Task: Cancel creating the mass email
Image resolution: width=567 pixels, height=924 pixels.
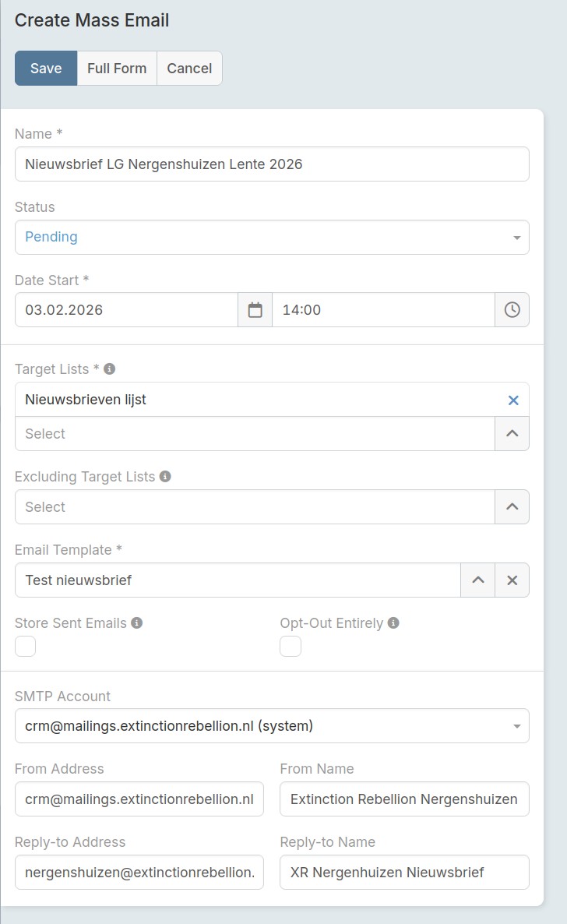Action: [x=189, y=69]
